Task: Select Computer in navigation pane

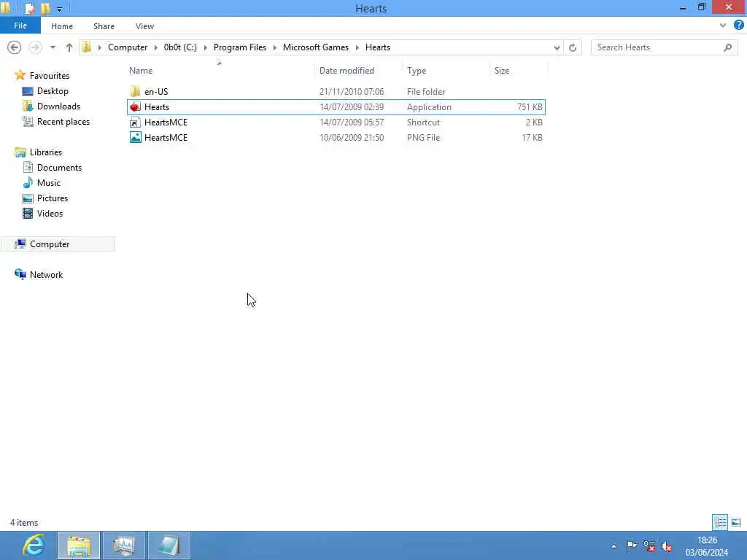Action: [x=50, y=244]
